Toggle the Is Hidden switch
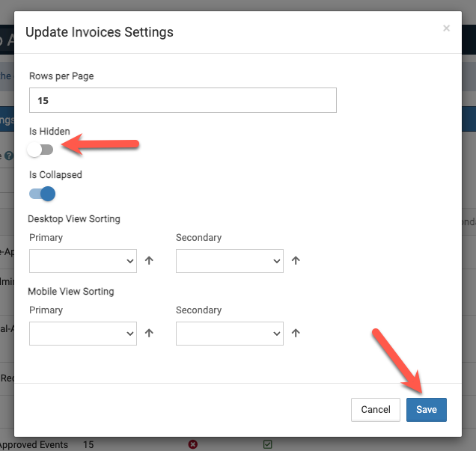 [40, 150]
